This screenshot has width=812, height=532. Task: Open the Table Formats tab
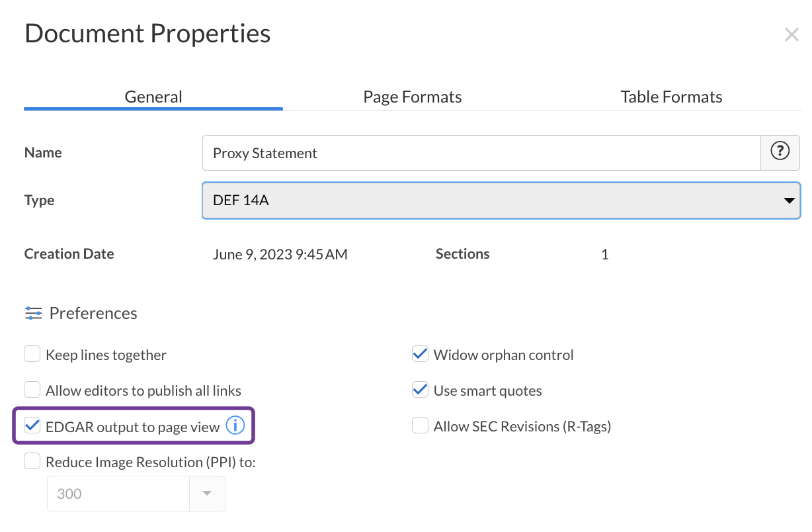click(x=671, y=96)
